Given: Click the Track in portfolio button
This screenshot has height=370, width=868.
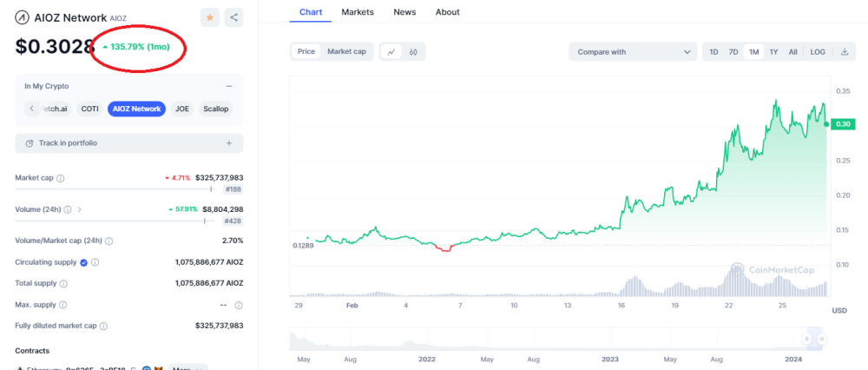Looking at the screenshot, I should (x=128, y=142).
